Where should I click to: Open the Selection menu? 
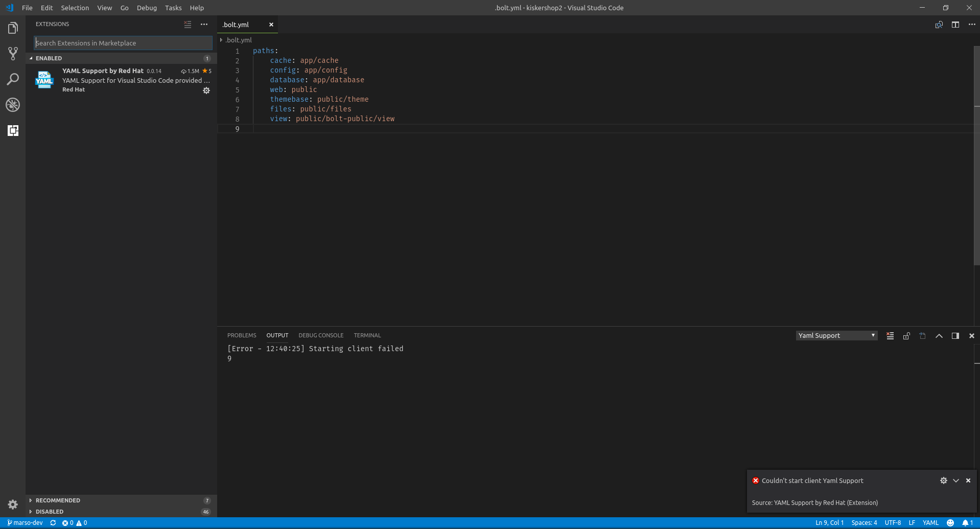point(75,8)
